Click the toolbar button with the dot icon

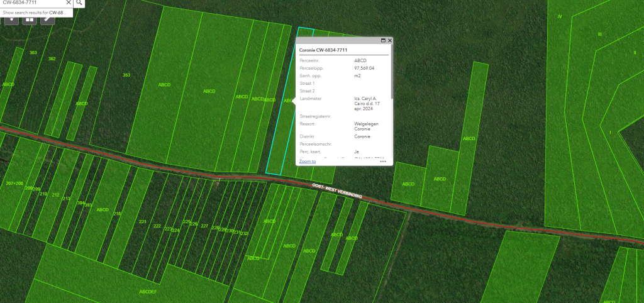(11, 19)
